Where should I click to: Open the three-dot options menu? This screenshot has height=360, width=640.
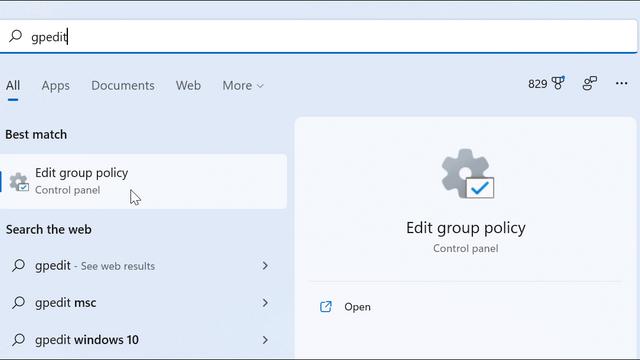tap(621, 83)
